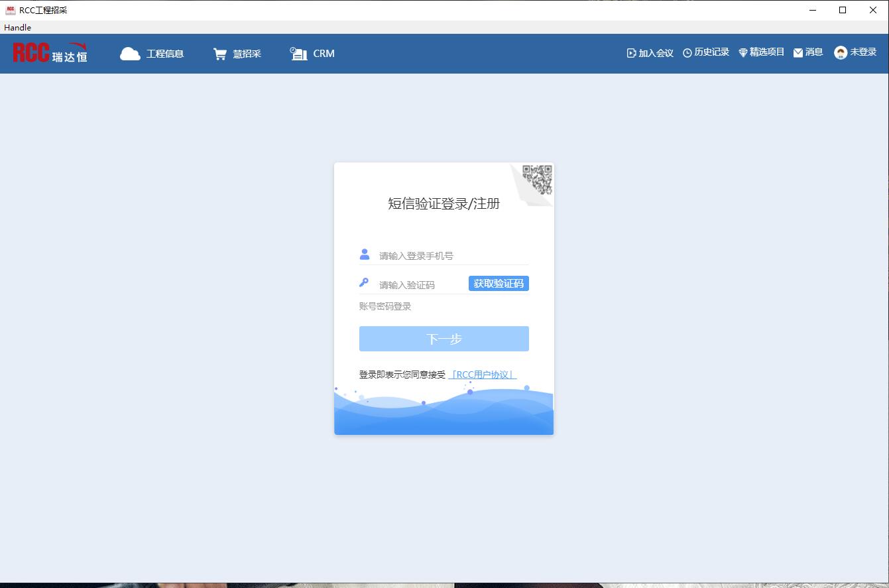Open the RCC用户协议 link
Screen dimensions: 889x588
[483, 375]
